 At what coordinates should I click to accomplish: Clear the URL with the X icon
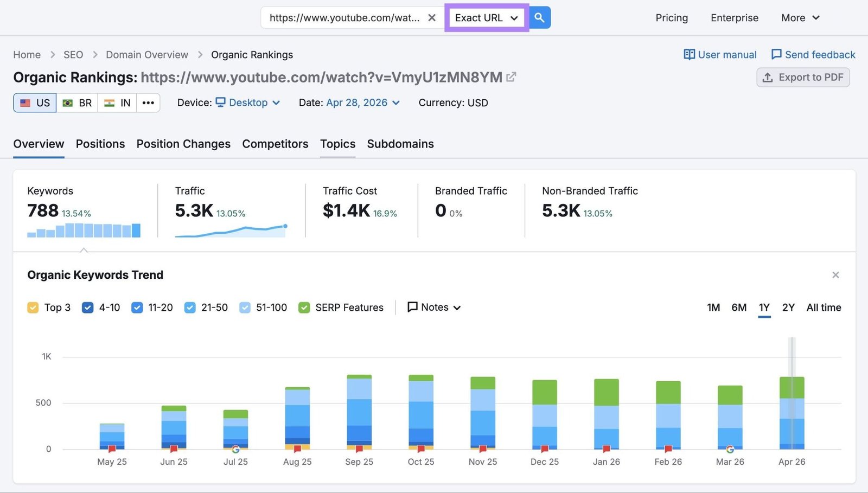point(432,17)
